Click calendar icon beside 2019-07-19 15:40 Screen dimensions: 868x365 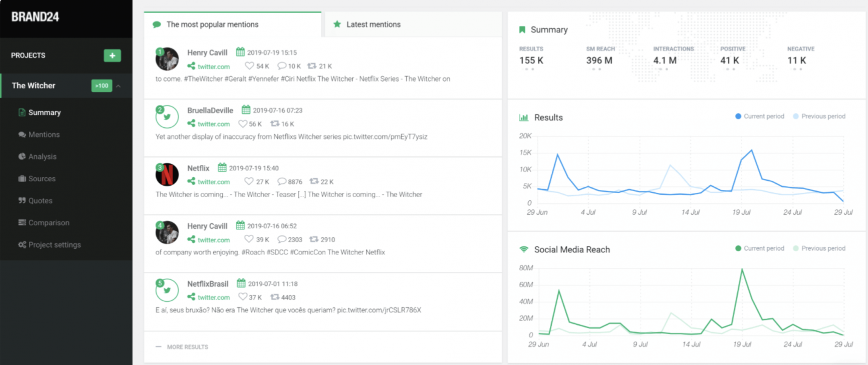[x=222, y=167]
